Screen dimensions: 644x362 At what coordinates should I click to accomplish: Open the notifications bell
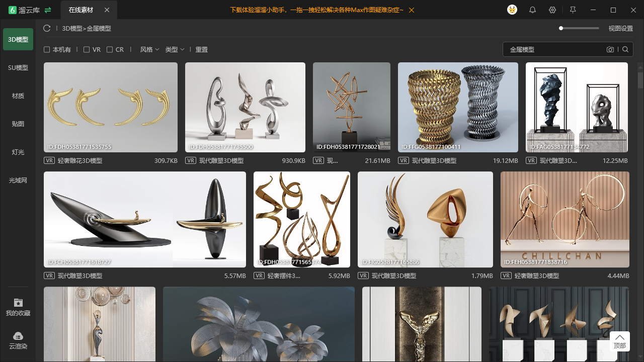(532, 10)
